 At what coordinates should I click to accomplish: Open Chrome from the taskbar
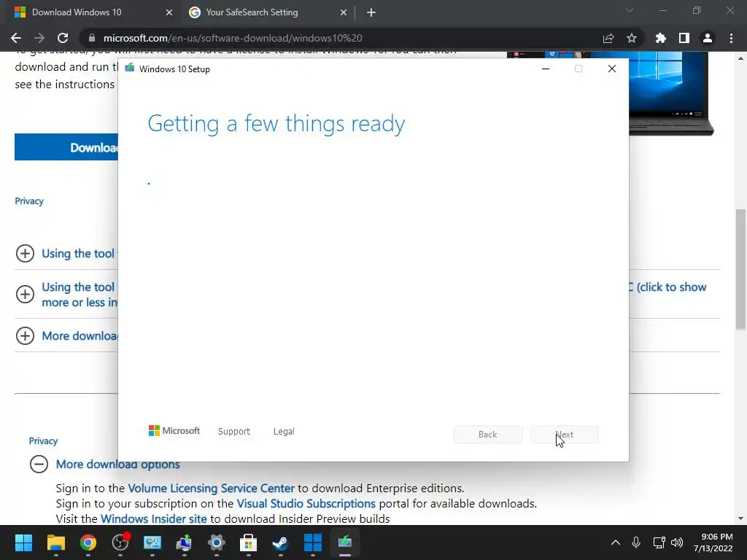tap(88, 542)
